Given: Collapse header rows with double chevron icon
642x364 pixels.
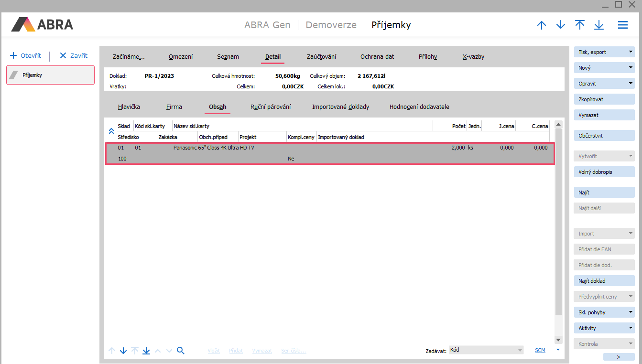Looking at the screenshot, I should [111, 130].
